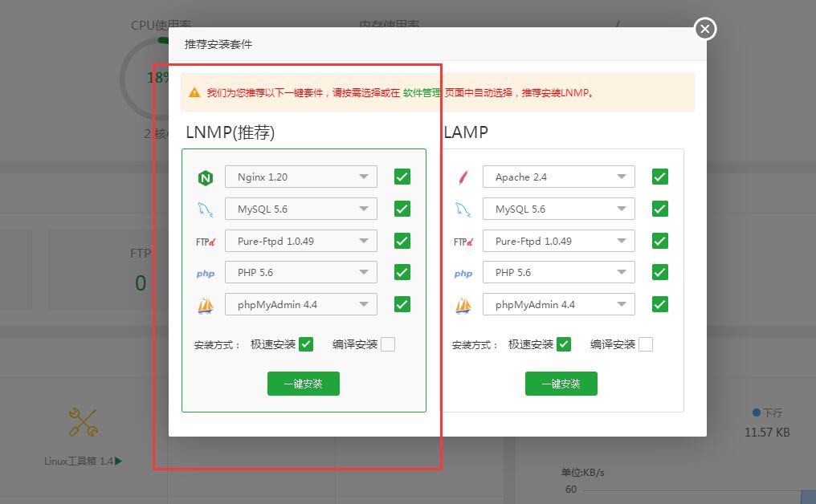Toggle 极速安装 checkbox under LAMP
Screen dimensions: 816x504
click(564, 344)
